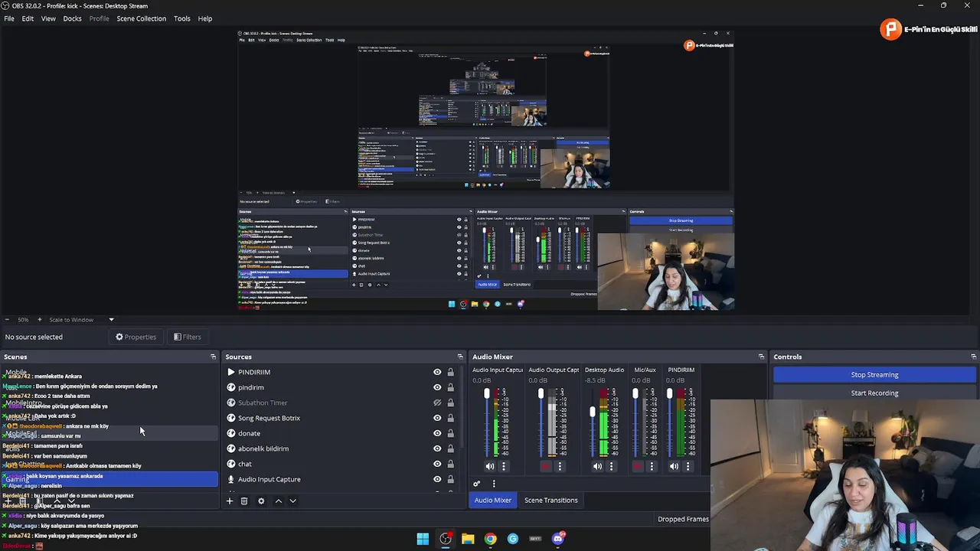Viewport: 980px width, 551px height.
Task: Open the Docks menu
Action: [x=72, y=18]
